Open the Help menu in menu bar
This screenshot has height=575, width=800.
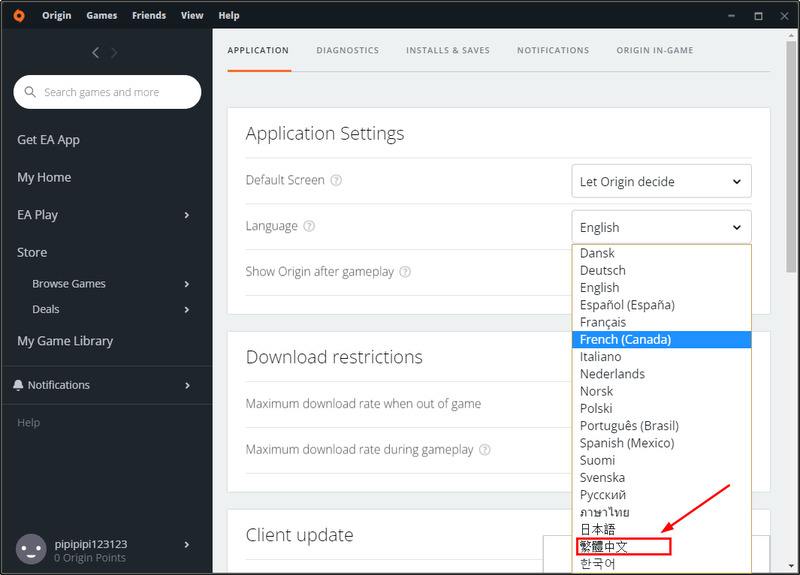point(229,15)
